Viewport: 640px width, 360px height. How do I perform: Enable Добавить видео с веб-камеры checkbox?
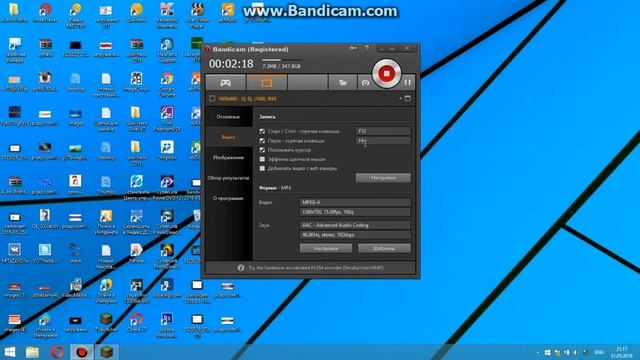point(262,168)
